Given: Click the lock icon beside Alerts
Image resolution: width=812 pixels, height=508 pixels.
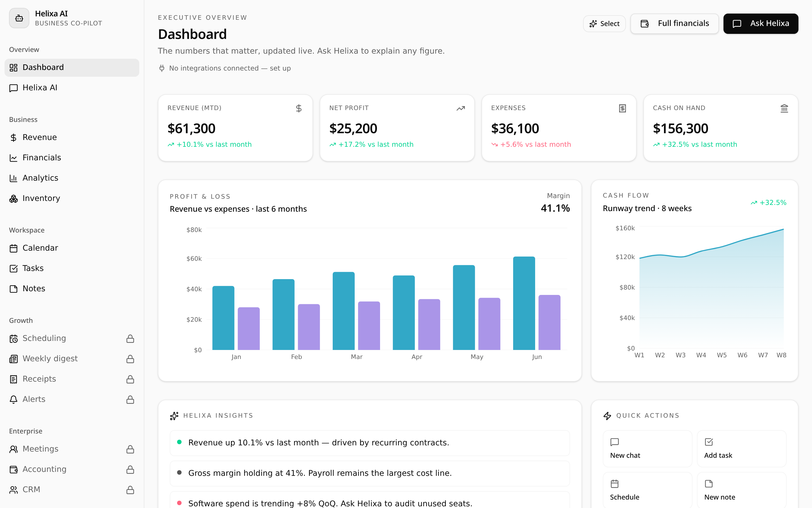Looking at the screenshot, I should point(130,399).
